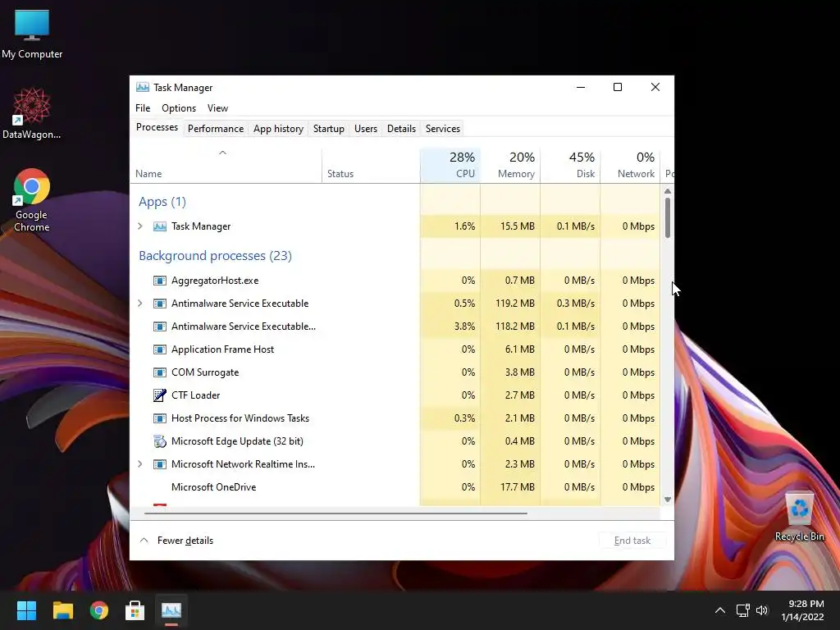The width and height of the screenshot is (840, 630).
Task: Expand Microsoft Network Realtime Inspection entry
Action: [x=139, y=464]
